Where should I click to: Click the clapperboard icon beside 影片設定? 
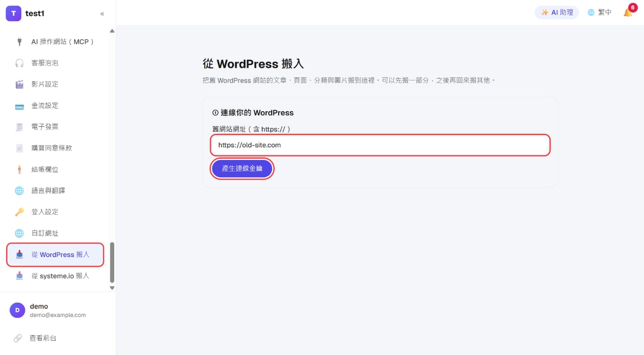click(19, 84)
